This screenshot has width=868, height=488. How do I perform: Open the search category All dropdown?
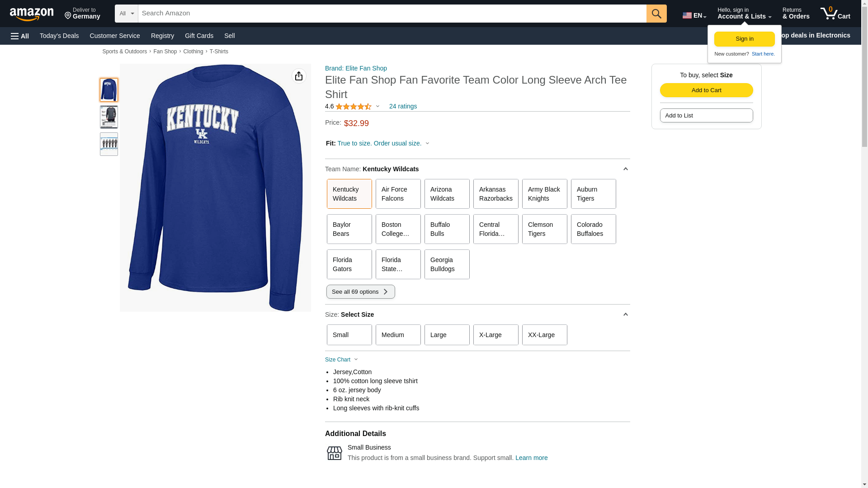[127, 14]
